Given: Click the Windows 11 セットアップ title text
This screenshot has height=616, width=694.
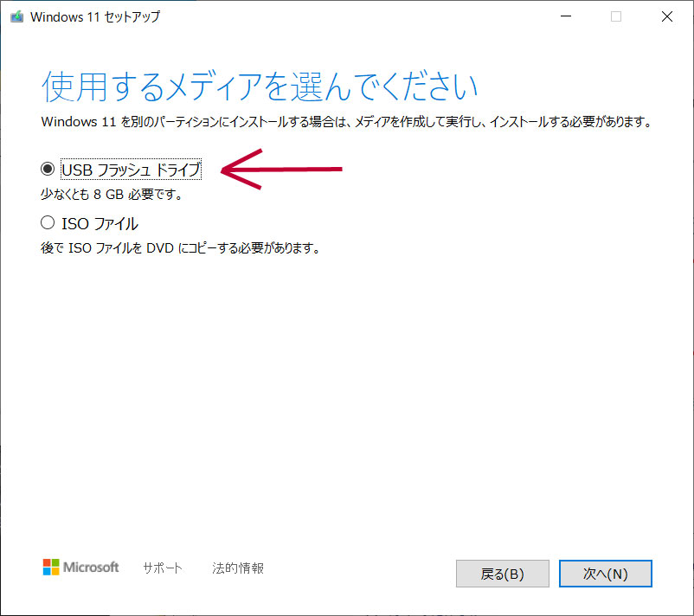Looking at the screenshot, I should pyautogui.click(x=95, y=16).
